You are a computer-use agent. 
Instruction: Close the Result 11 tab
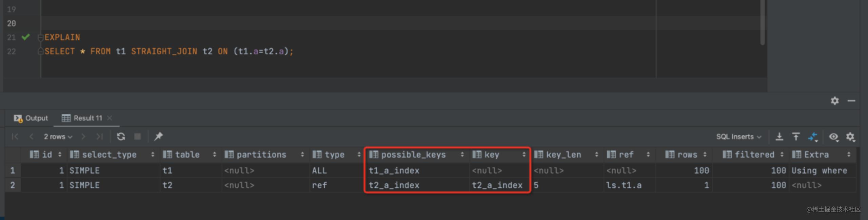pyautogui.click(x=110, y=118)
